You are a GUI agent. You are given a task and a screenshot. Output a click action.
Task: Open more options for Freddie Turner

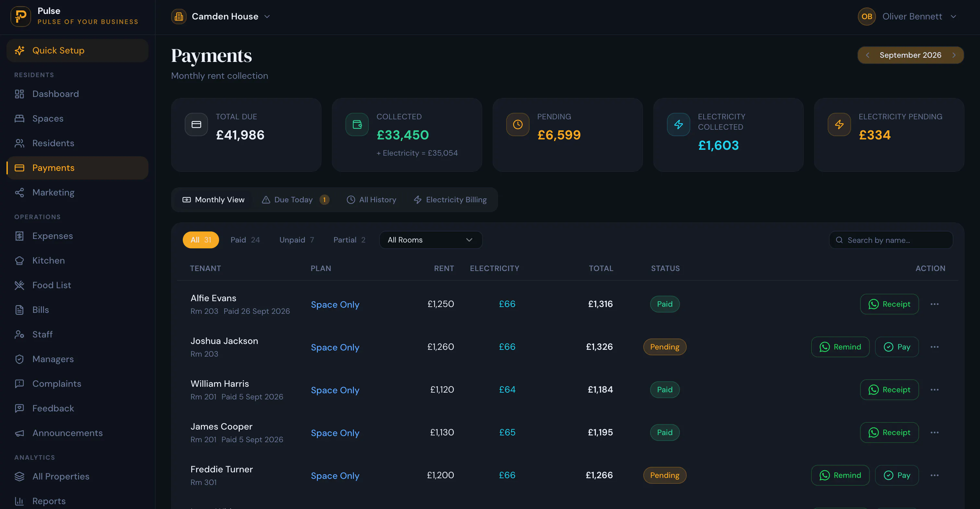pos(934,475)
